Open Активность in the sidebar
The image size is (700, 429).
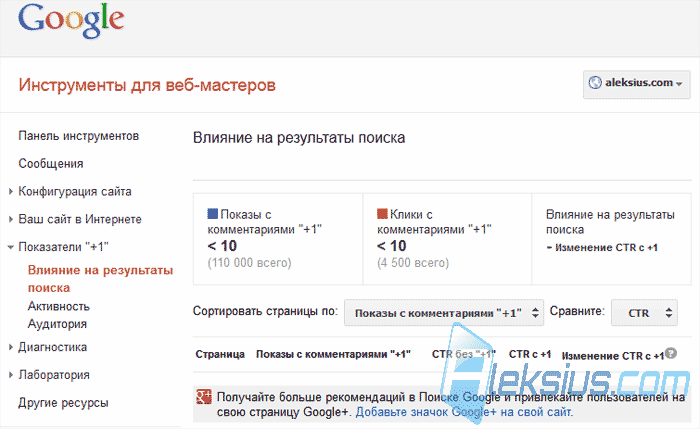(58, 306)
